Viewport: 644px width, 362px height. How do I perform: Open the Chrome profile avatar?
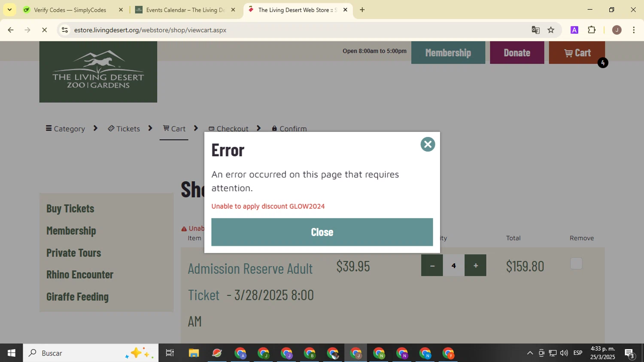pyautogui.click(x=617, y=30)
